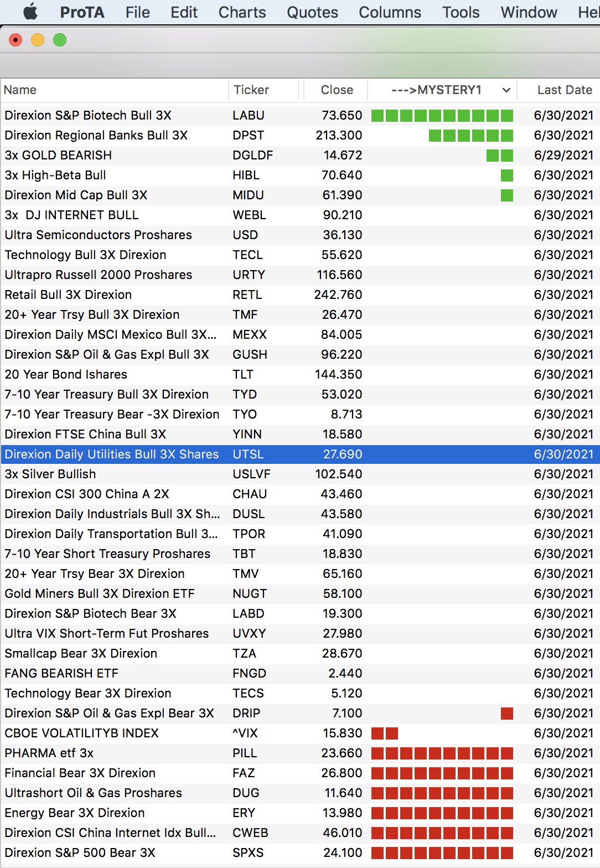Click the green bar indicator for DPST

pos(471,135)
